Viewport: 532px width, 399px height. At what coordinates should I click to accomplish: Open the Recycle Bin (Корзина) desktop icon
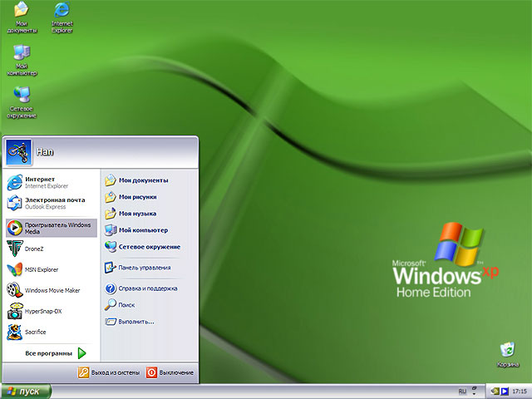click(x=506, y=351)
